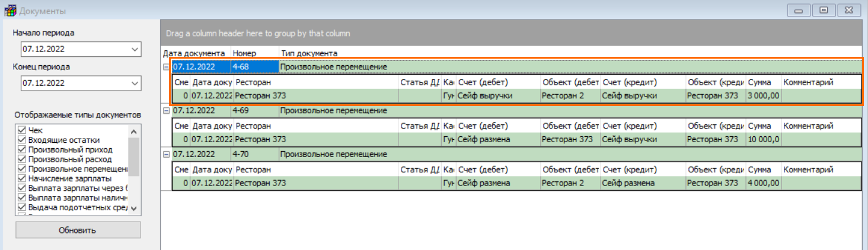Open the Конец периода date dropdown
868x250 pixels.
[x=135, y=83]
